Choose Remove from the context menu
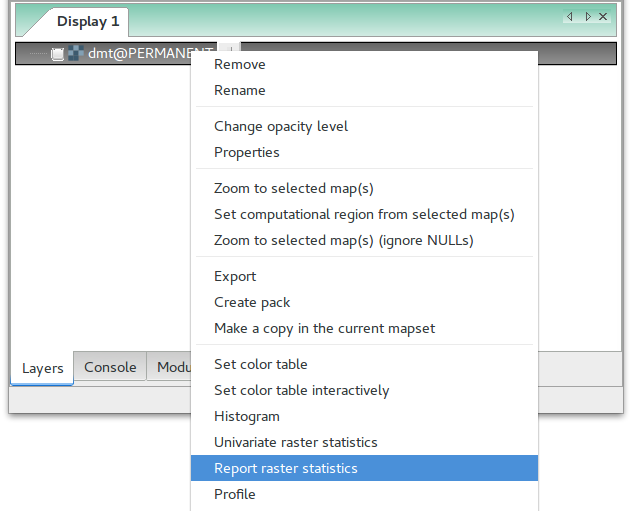The image size is (631, 511). (x=364, y=64)
